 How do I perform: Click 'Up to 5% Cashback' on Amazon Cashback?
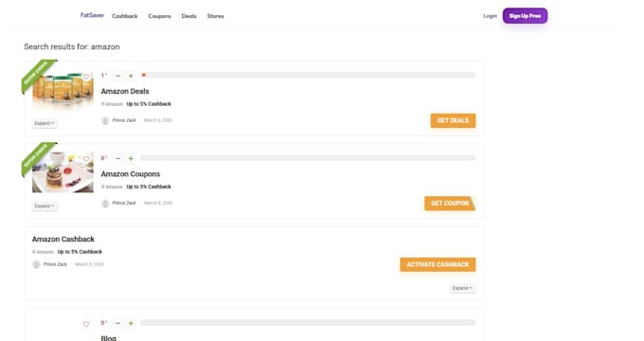click(80, 252)
